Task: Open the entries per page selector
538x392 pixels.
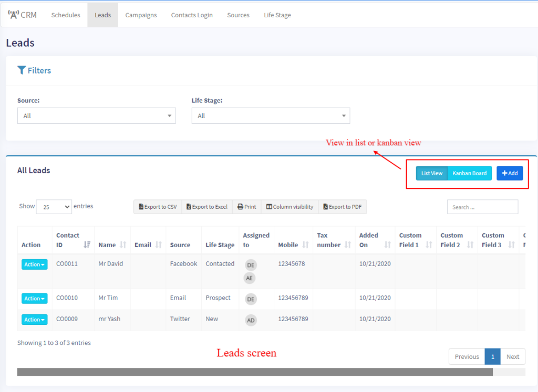Action: (54, 207)
